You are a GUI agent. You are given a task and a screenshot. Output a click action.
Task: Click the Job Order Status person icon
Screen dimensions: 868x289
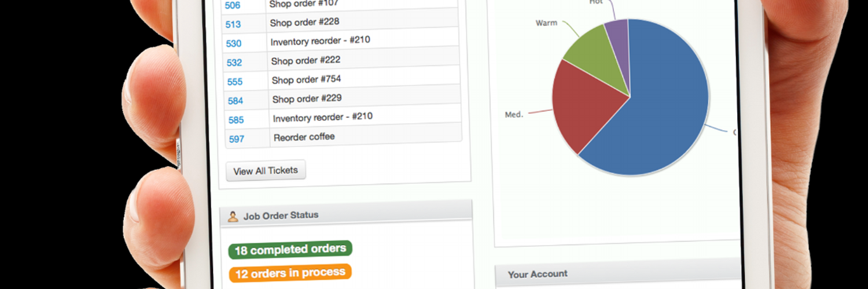[233, 217]
